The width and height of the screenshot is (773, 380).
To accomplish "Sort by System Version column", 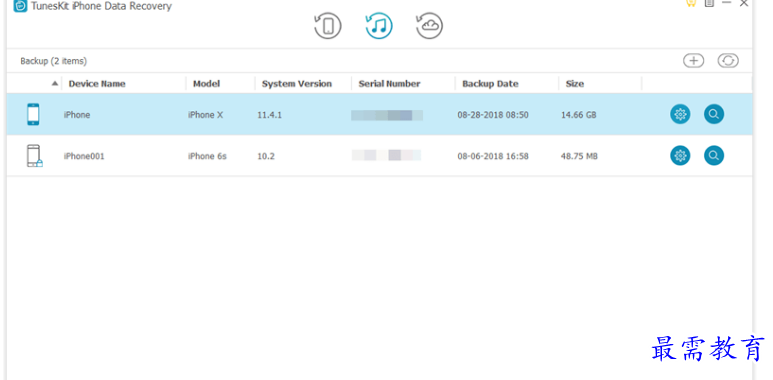I will click(297, 84).
